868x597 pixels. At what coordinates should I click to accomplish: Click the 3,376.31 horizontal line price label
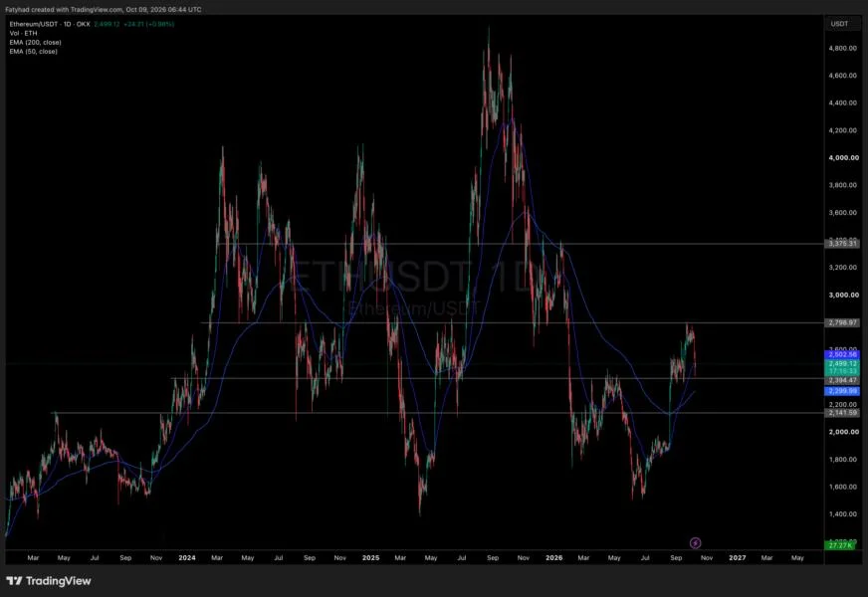(x=842, y=244)
